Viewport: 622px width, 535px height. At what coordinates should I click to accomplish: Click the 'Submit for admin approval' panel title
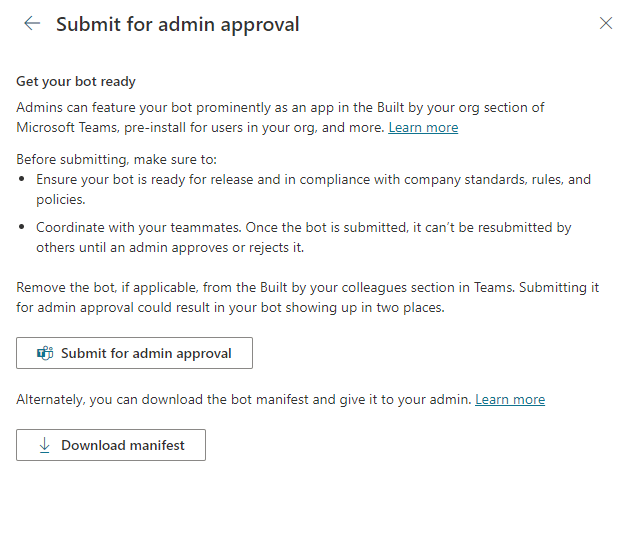pos(177,24)
